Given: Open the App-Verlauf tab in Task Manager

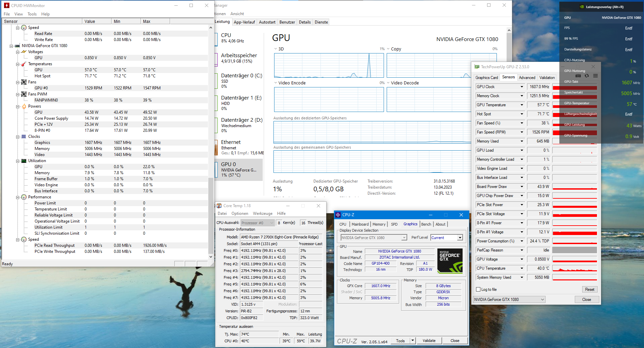Looking at the screenshot, I should (244, 22).
